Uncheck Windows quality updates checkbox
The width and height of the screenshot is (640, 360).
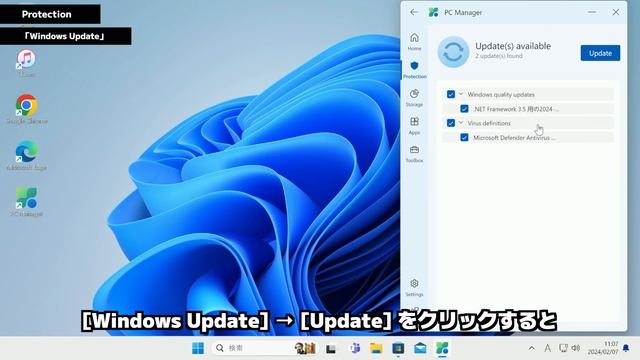click(x=451, y=94)
